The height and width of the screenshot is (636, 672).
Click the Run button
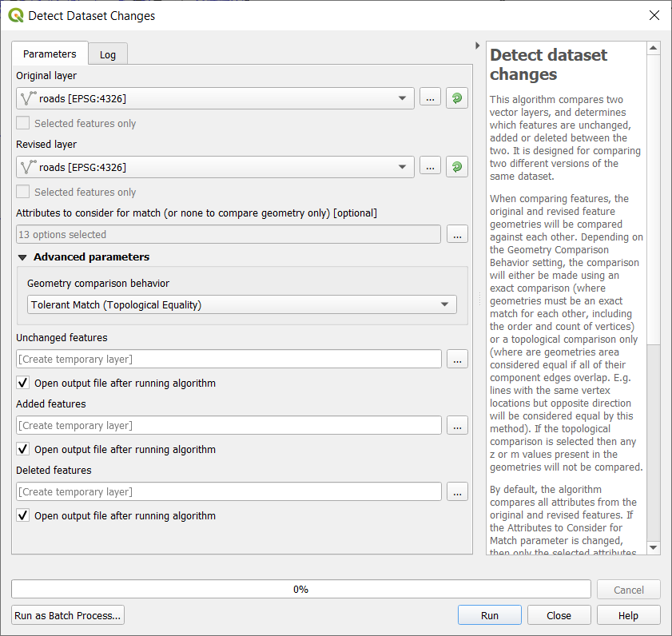click(x=489, y=615)
